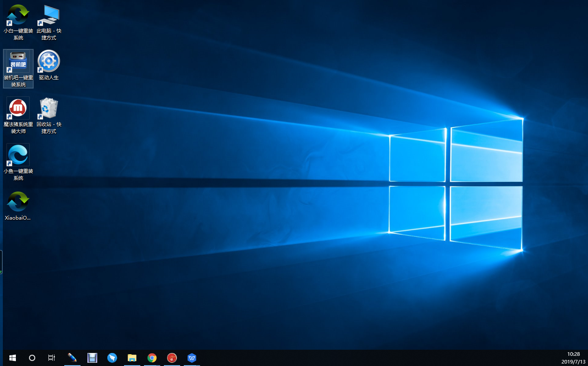The height and width of the screenshot is (366, 588).
Task: Open Task View from the taskbar
Action: coord(52,358)
